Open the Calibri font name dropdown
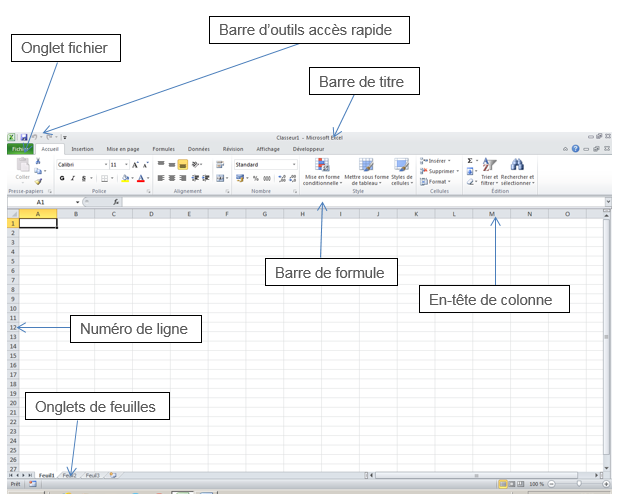Screen dimensions: 618x494 [103, 164]
